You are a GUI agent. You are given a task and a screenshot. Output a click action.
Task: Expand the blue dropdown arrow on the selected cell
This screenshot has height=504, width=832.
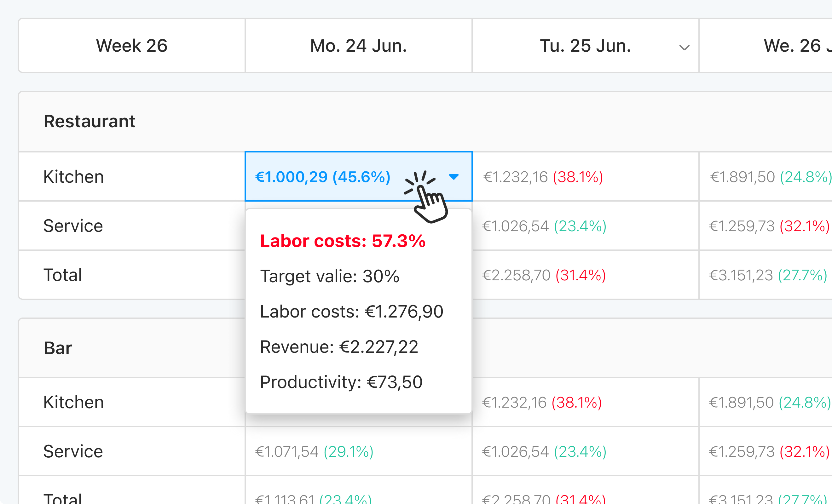(454, 176)
